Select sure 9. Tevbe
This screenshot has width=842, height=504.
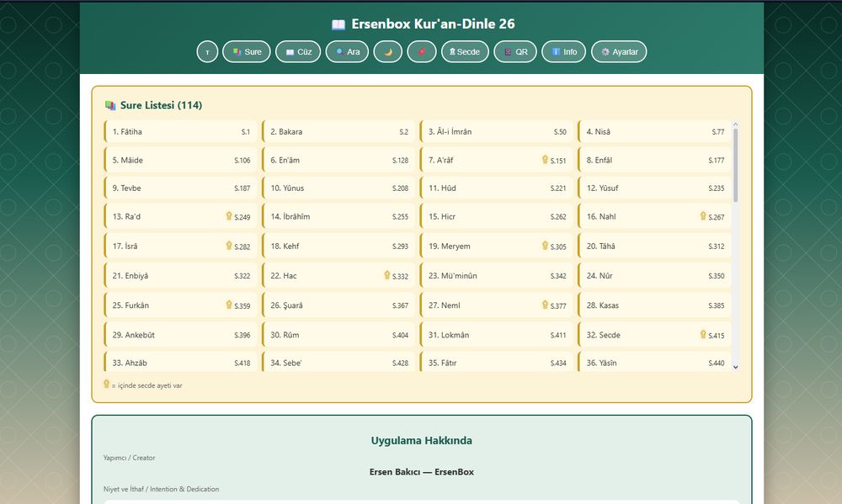(180, 188)
